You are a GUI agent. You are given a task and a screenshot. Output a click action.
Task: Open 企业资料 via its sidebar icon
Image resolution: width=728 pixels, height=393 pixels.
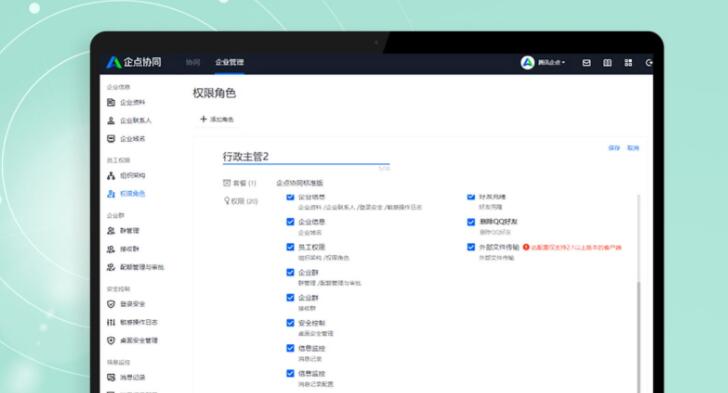coord(111,102)
